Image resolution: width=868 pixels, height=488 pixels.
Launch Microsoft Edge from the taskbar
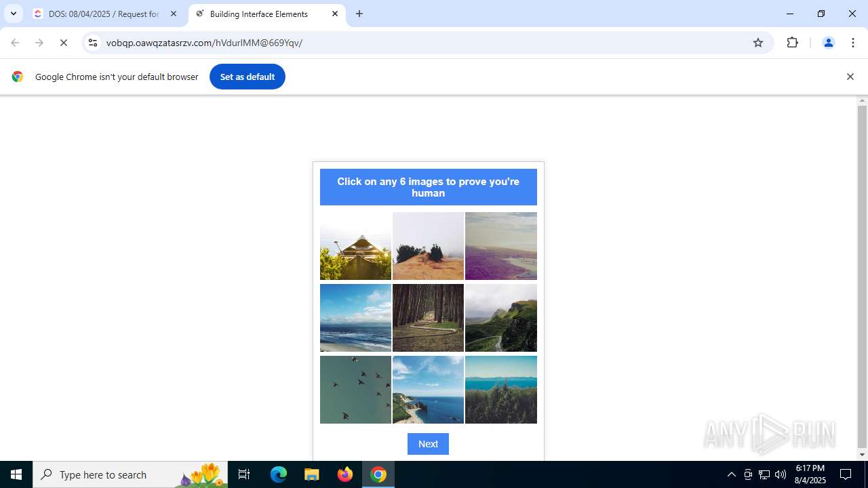(x=279, y=474)
